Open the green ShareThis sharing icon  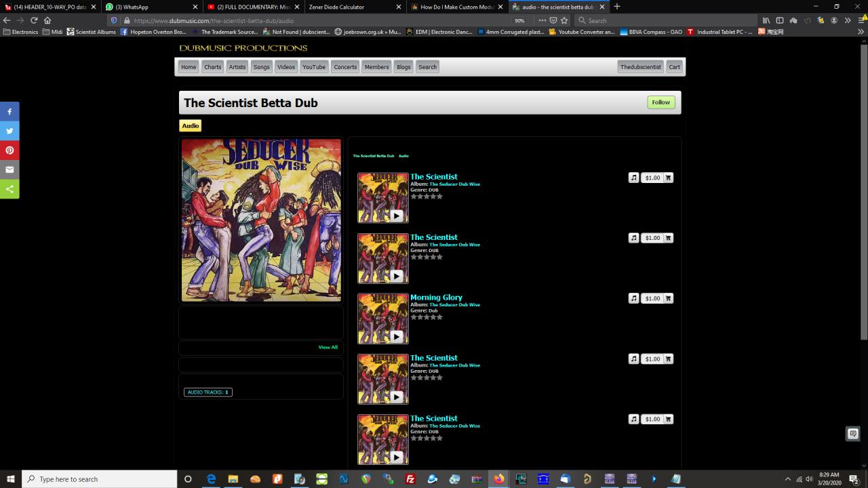click(x=9, y=189)
